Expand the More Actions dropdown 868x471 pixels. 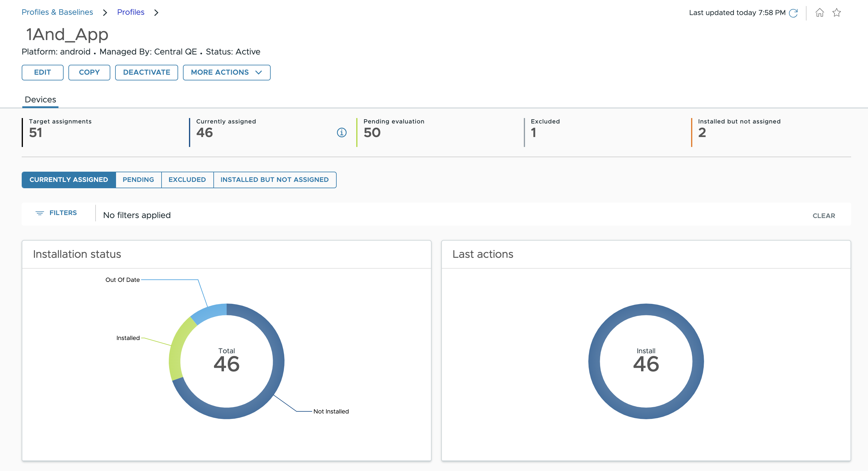(x=226, y=72)
